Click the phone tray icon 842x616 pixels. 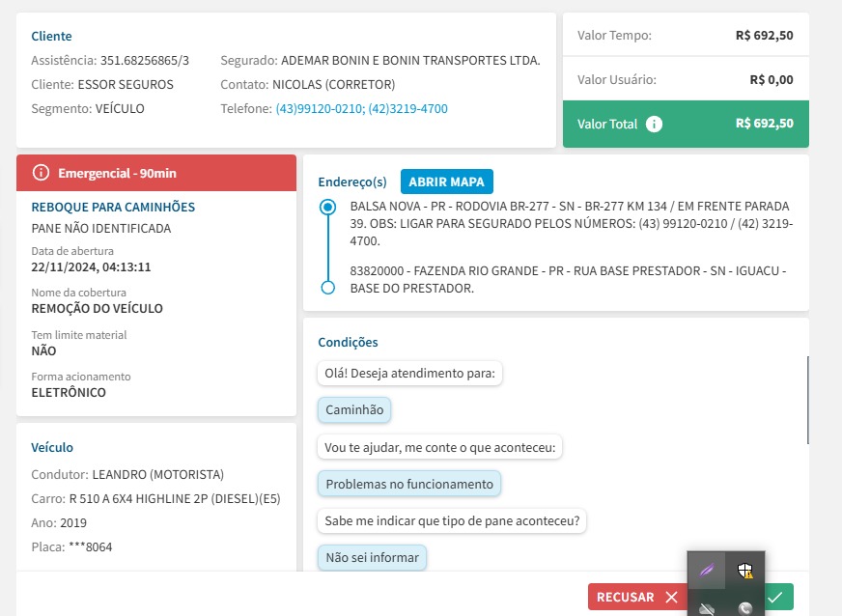(x=745, y=609)
